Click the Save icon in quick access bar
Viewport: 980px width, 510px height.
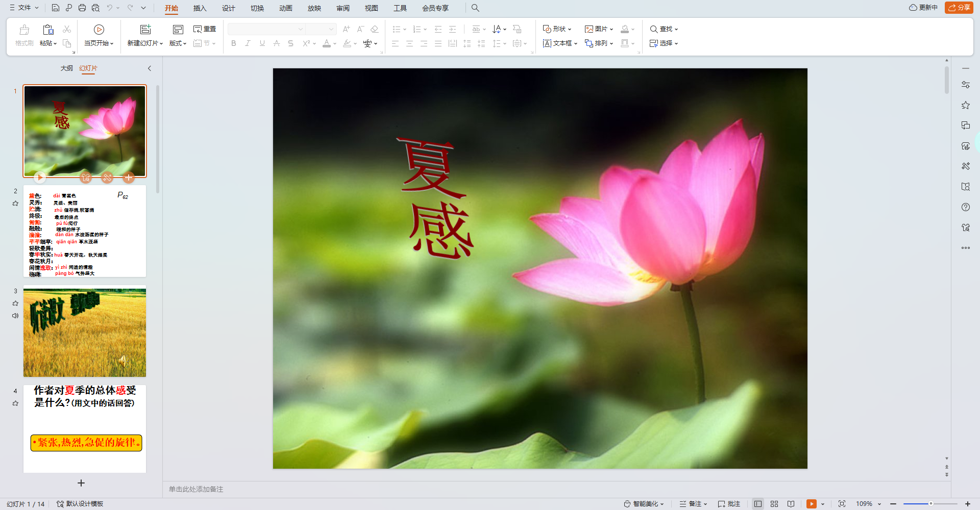56,8
